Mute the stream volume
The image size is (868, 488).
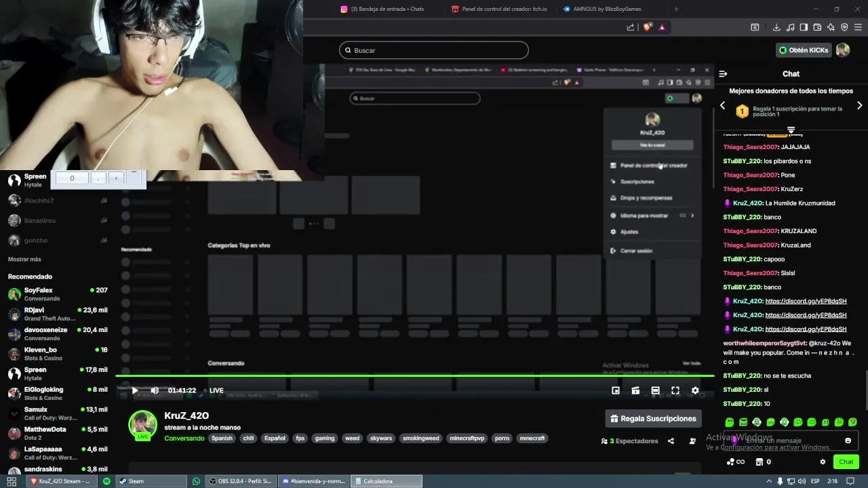point(155,390)
